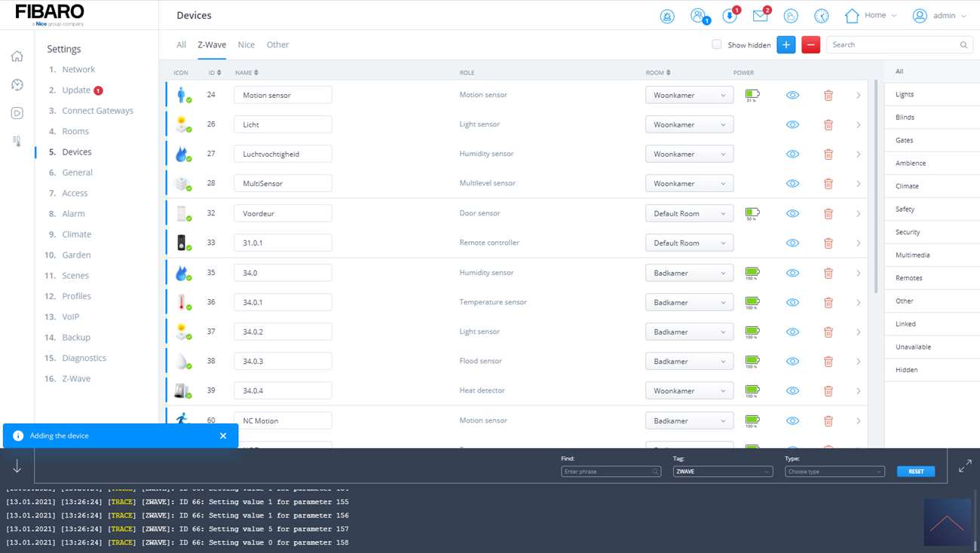Close the 'Adding the device' notification
The image size is (980, 553).
(223, 435)
